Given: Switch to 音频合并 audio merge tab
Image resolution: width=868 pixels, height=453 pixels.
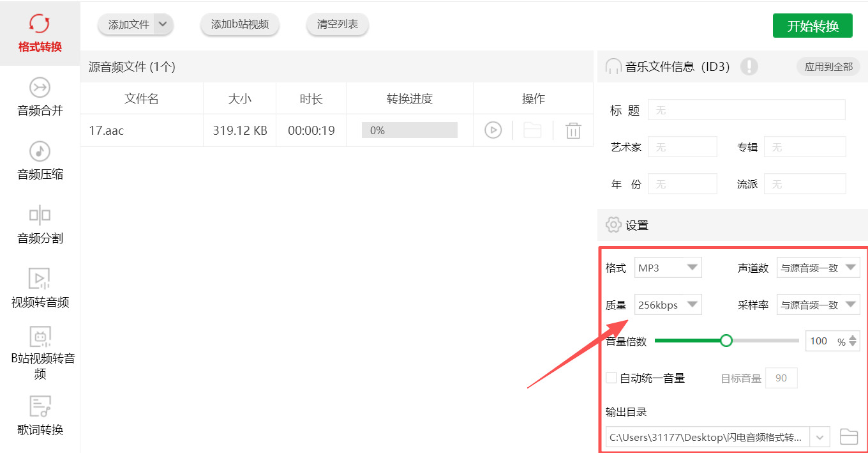Looking at the screenshot, I should [40, 97].
